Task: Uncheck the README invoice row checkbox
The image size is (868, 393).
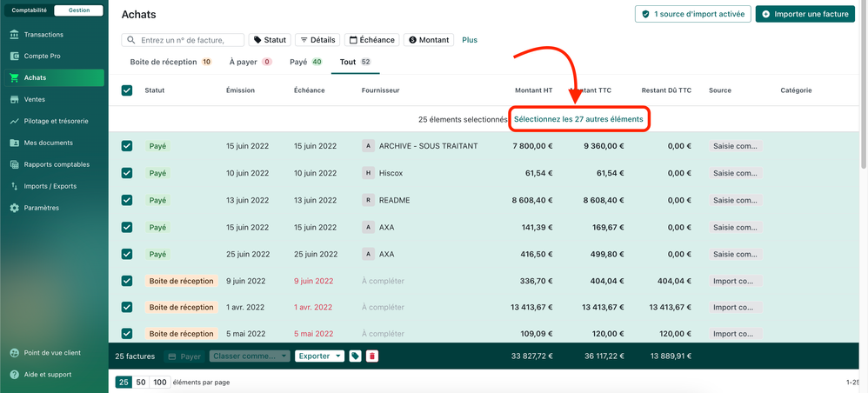Action: click(127, 200)
